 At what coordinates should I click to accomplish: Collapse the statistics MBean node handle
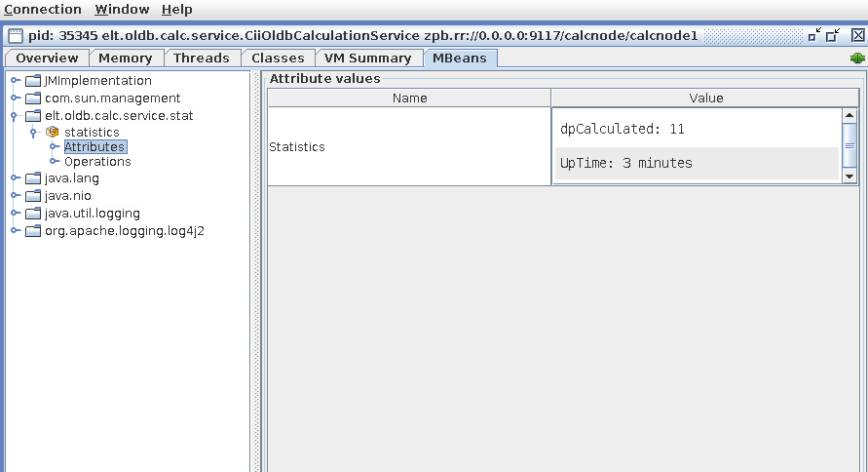pos(33,133)
